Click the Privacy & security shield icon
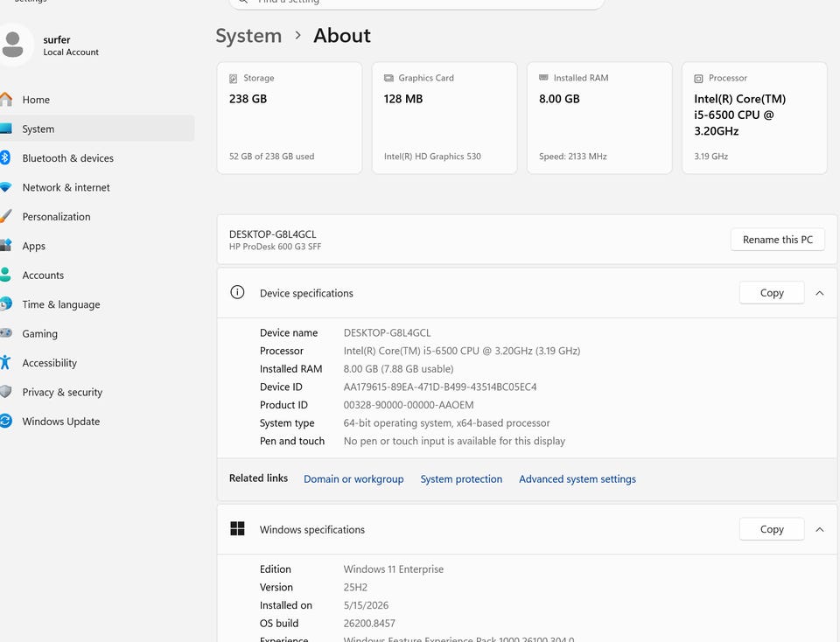 pos(5,392)
